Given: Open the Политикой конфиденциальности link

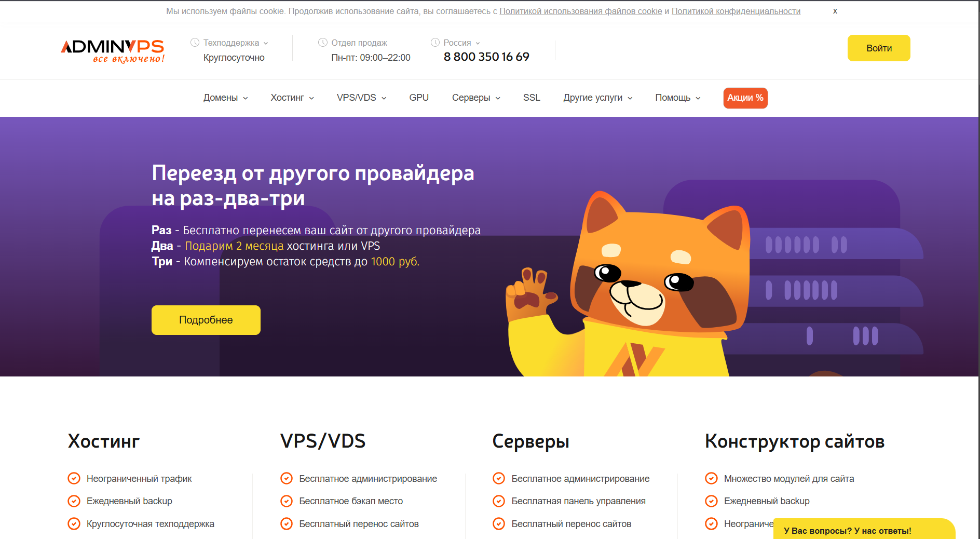Looking at the screenshot, I should (736, 11).
